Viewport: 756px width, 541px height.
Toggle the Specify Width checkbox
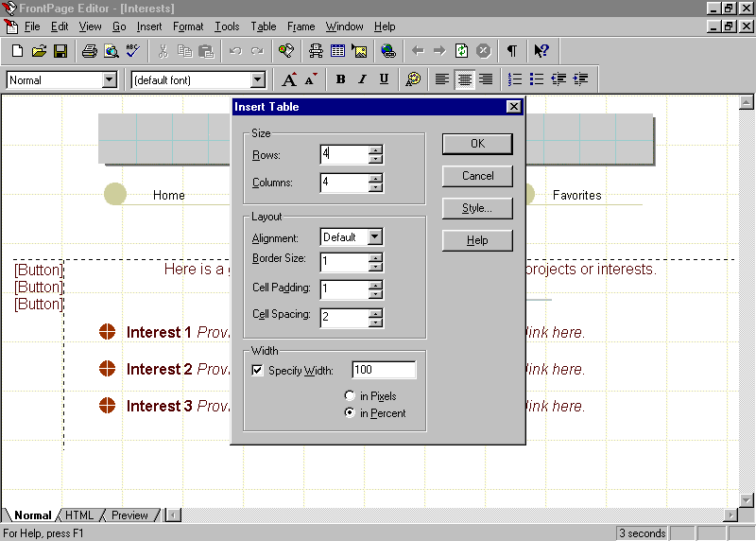(257, 370)
